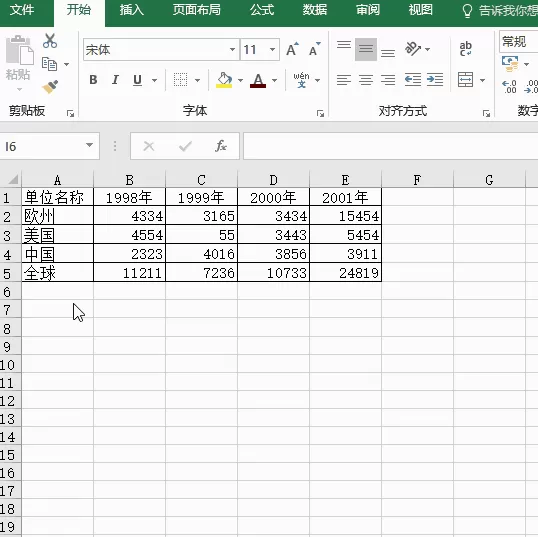538x537 pixels.
Task: Click the Increase Decimal icon
Action: tap(509, 87)
